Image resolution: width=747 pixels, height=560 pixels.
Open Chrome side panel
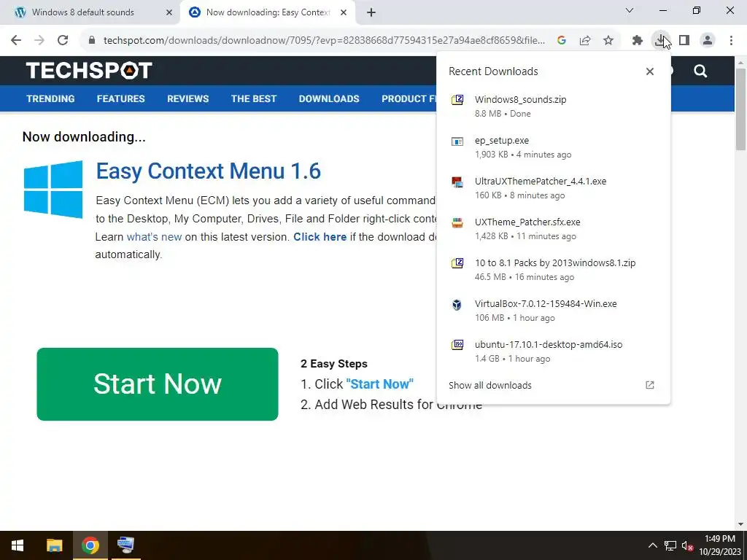tap(684, 41)
